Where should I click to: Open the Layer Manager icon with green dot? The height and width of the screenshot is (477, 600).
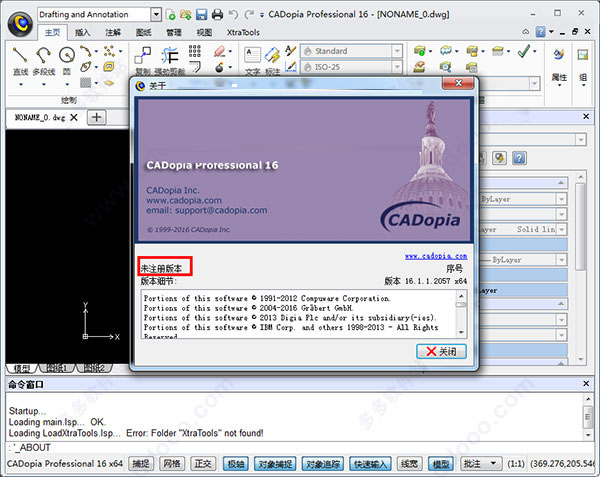click(x=419, y=50)
